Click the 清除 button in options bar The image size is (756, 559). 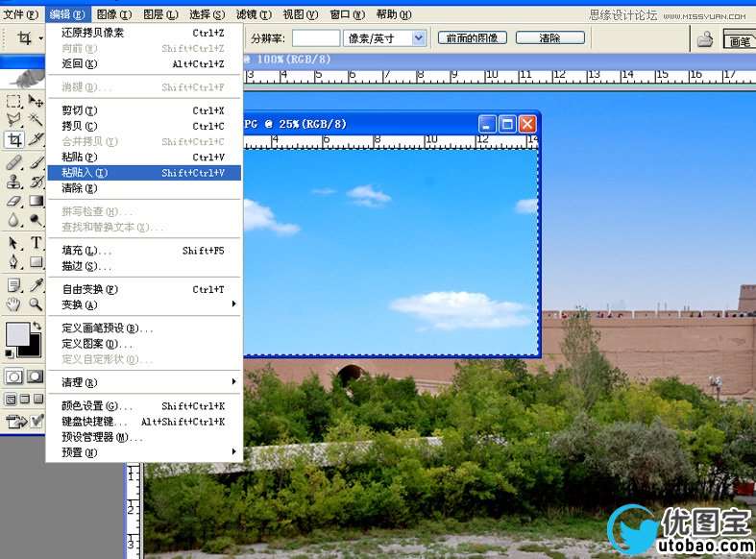click(x=549, y=37)
